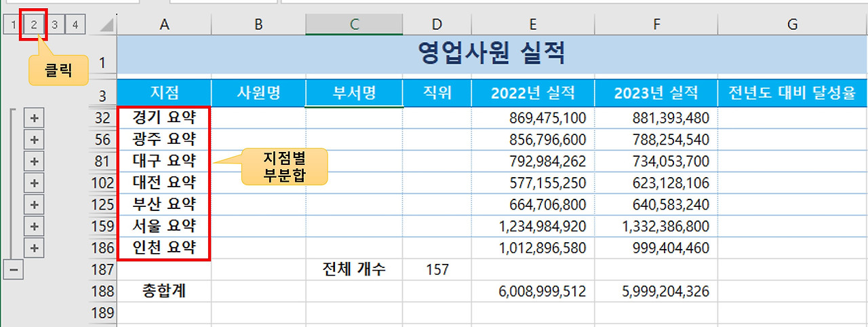Click cell value 640,583,240

656,204
